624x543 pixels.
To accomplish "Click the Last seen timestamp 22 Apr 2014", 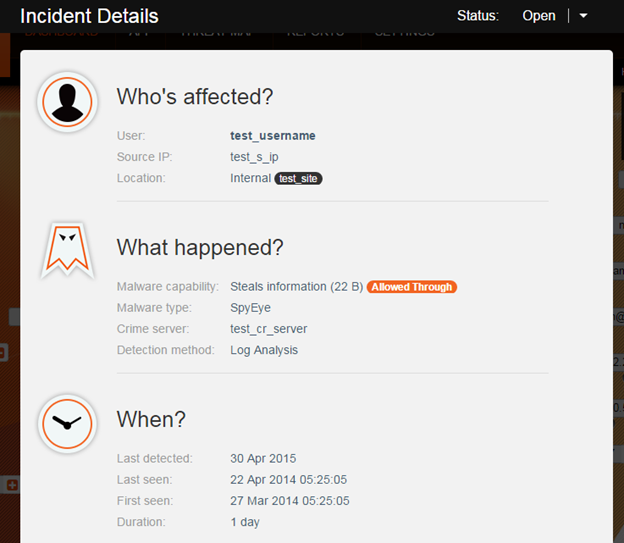I will 289,479.
